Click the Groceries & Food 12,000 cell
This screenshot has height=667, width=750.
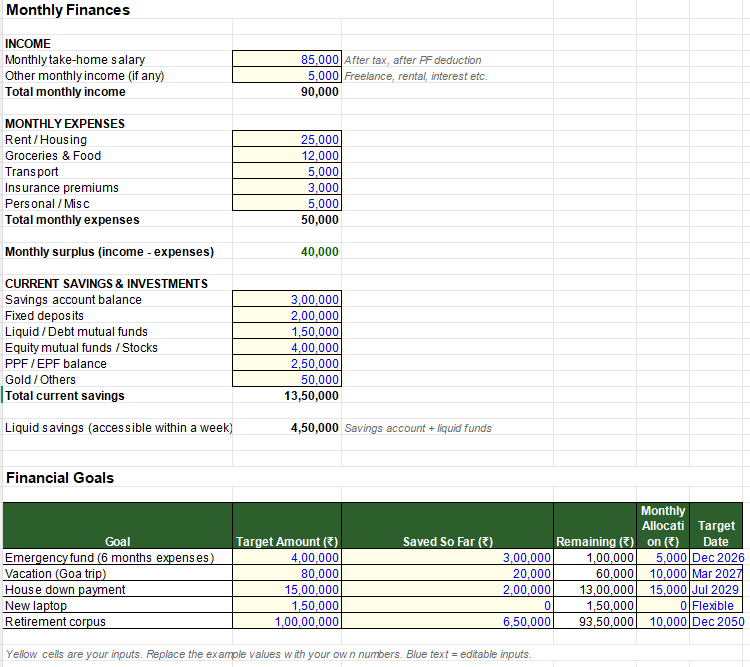[287, 155]
